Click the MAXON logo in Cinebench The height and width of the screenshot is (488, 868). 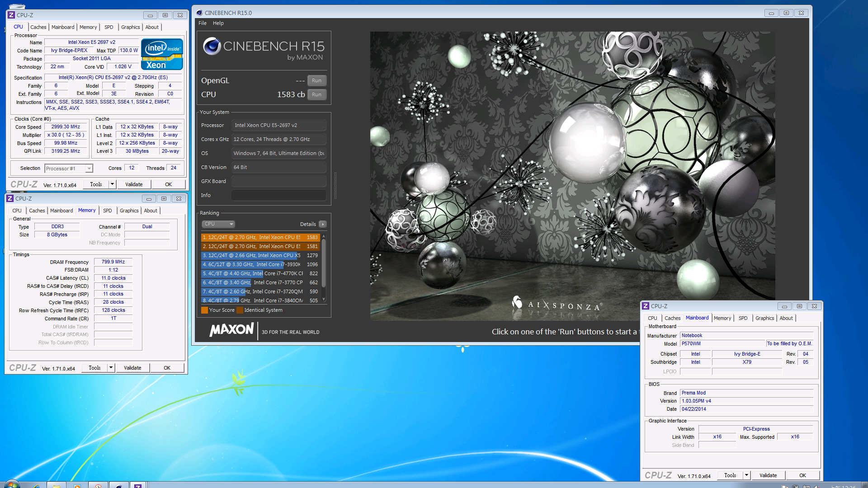click(231, 330)
